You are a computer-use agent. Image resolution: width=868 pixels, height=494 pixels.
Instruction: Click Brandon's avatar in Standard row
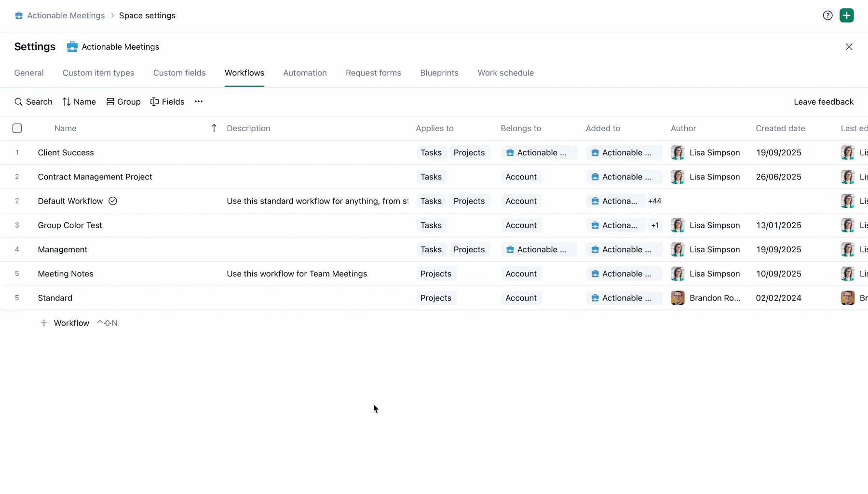click(x=678, y=298)
